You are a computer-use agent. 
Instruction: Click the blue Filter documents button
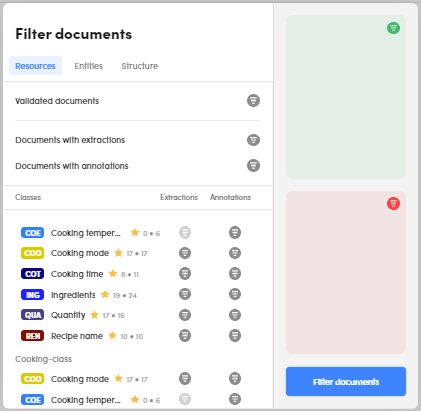[x=346, y=382]
